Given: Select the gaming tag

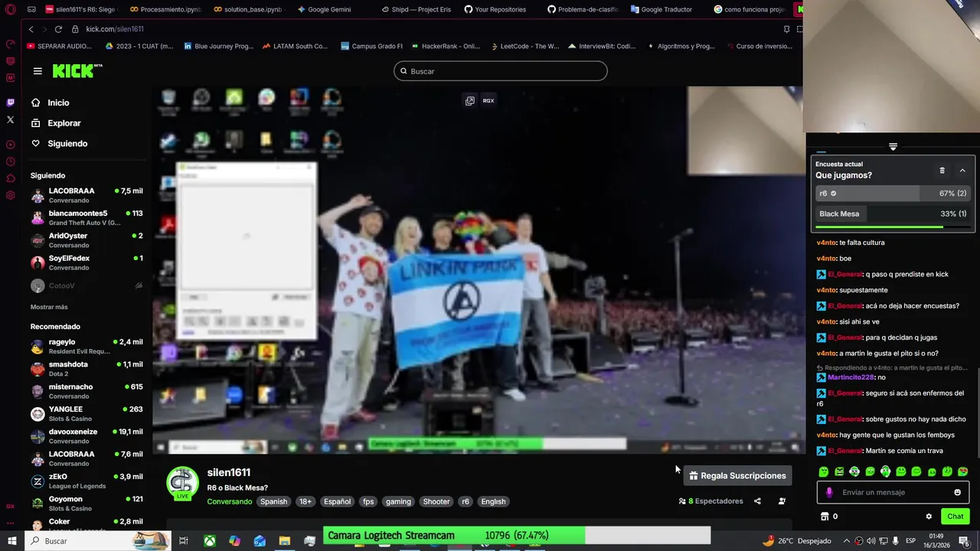Looking at the screenshot, I should click(398, 502).
